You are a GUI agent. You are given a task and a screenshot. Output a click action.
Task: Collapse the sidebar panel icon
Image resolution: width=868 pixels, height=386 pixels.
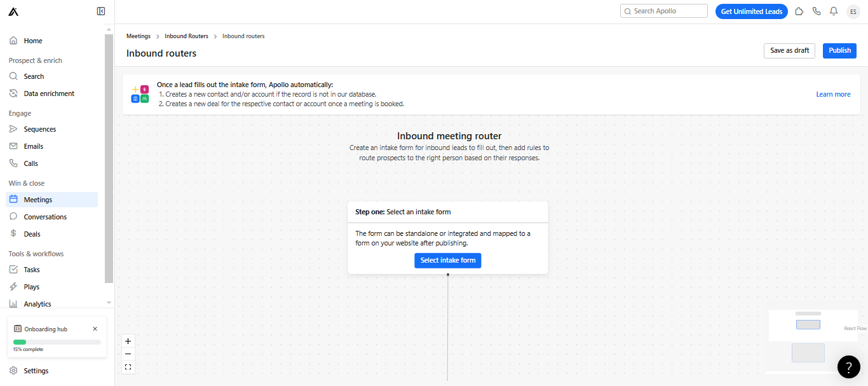(x=101, y=11)
